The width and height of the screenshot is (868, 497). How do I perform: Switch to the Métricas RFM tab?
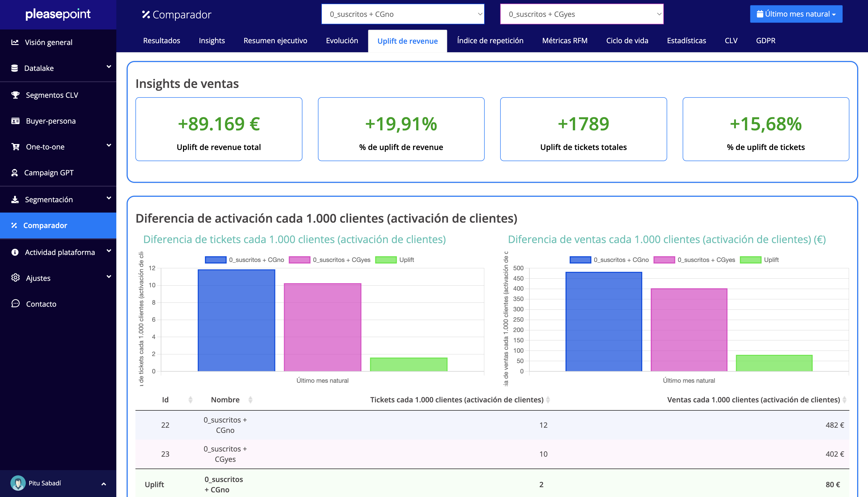tap(565, 41)
